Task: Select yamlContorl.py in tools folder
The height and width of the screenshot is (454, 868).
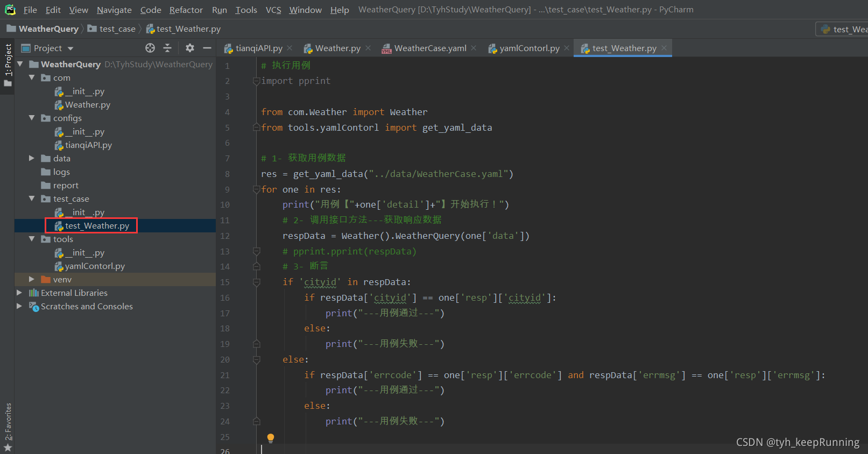Action: point(95,266)
